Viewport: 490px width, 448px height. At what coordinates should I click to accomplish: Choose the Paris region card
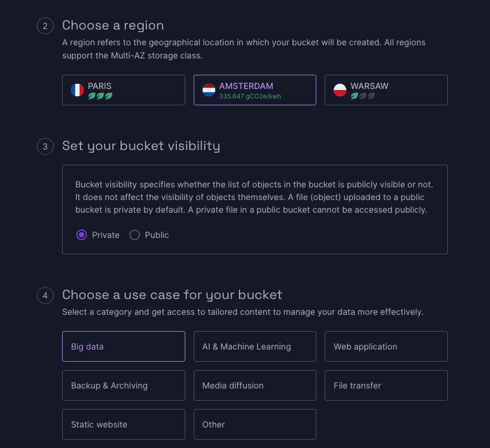[x=124, y=90]
